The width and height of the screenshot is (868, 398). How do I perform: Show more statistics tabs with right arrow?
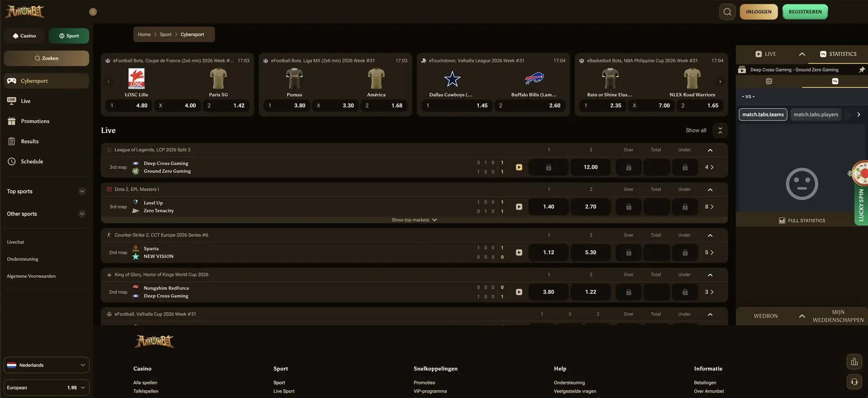click(x=859, y=115)
